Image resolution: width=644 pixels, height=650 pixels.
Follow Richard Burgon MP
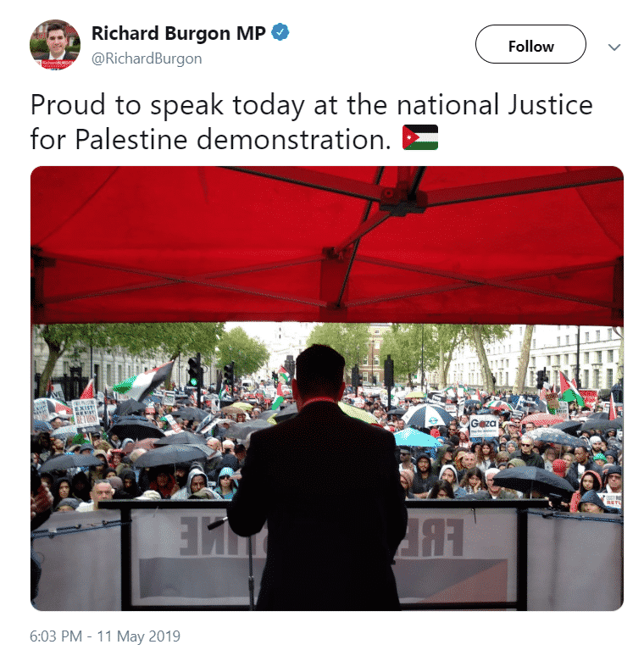tap(530, 44)
